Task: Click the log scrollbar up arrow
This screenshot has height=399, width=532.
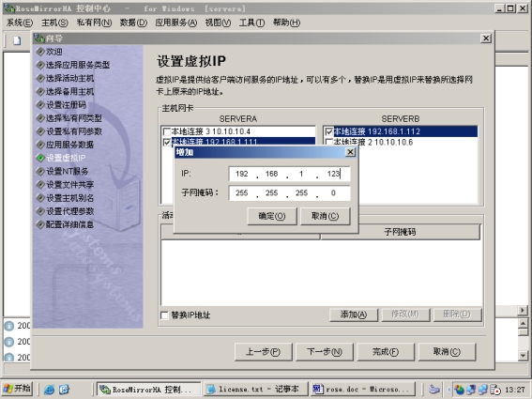Action: [523, 323]
